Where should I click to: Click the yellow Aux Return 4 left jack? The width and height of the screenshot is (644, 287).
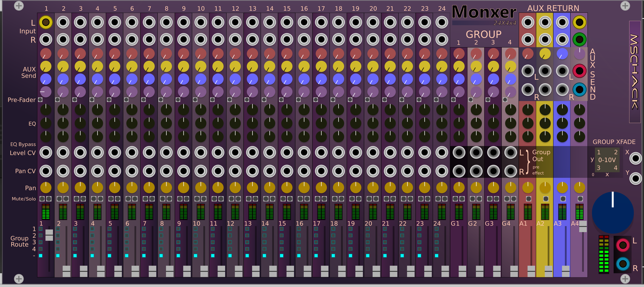[580, 22]
